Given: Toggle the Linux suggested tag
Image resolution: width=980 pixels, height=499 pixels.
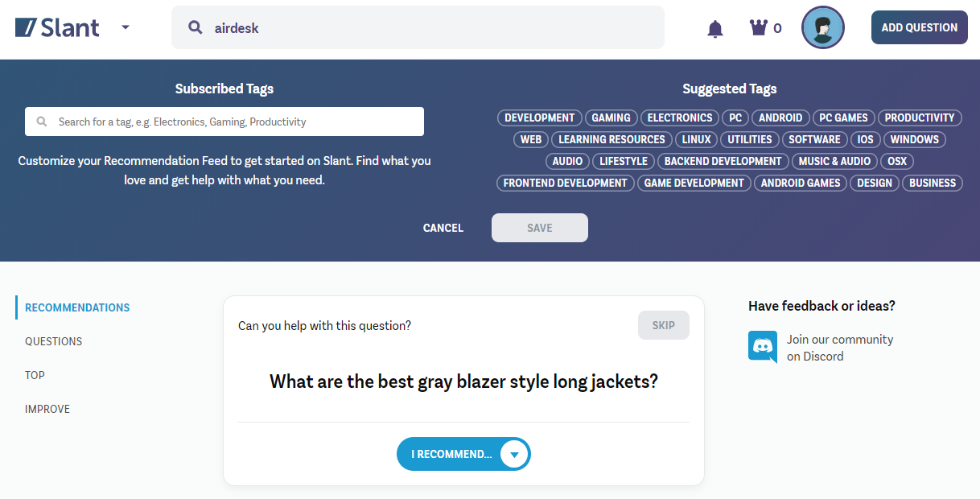Looking at the screenshot, I should tap(696, 139).
